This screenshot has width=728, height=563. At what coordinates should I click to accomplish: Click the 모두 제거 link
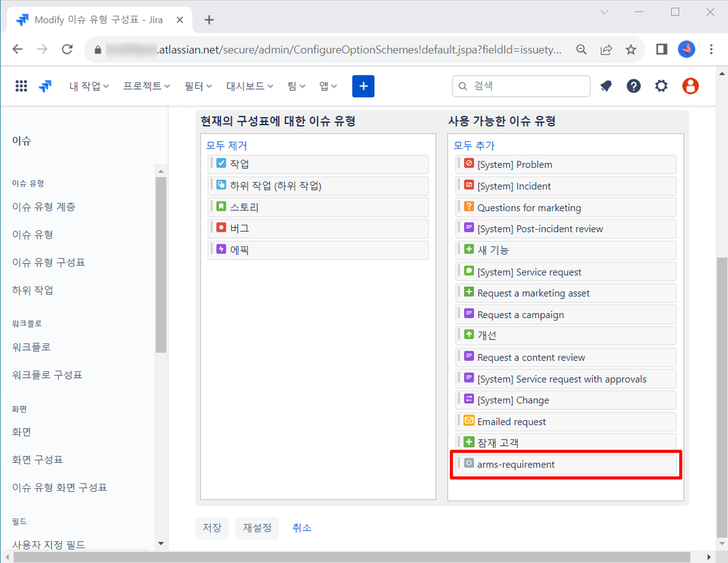(227, 145)
